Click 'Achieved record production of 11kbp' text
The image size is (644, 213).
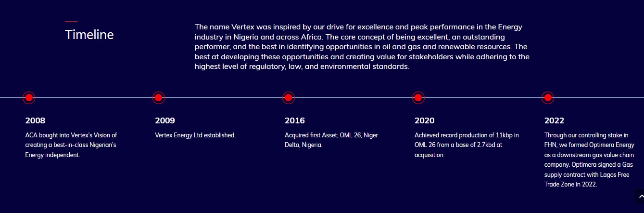click(467, 145)
